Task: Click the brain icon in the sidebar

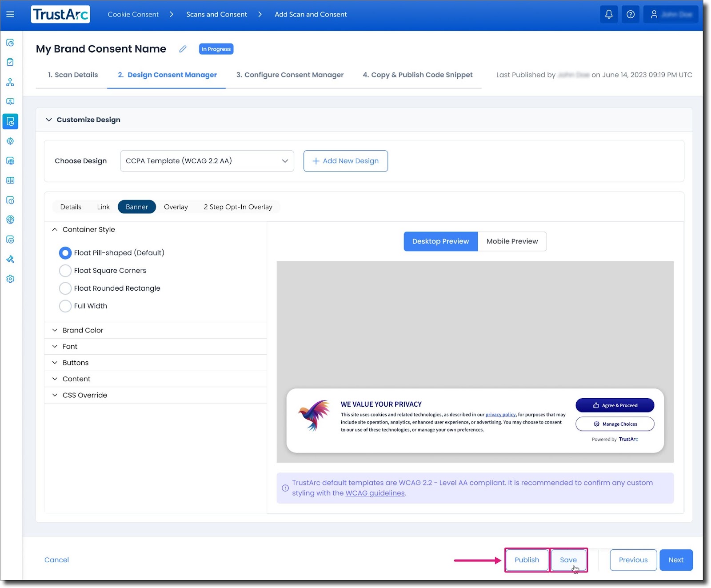Action: 10,220
